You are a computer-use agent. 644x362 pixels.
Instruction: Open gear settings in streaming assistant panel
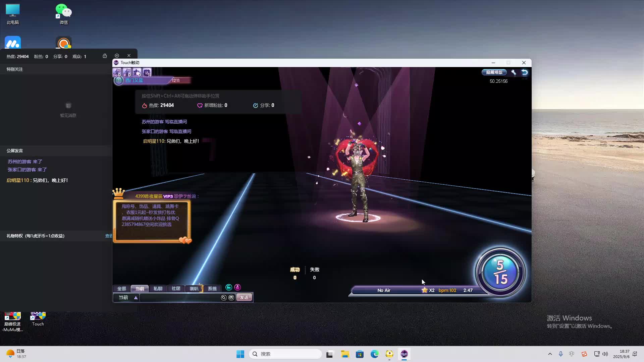pyautogui.click(x=117, y=56)
